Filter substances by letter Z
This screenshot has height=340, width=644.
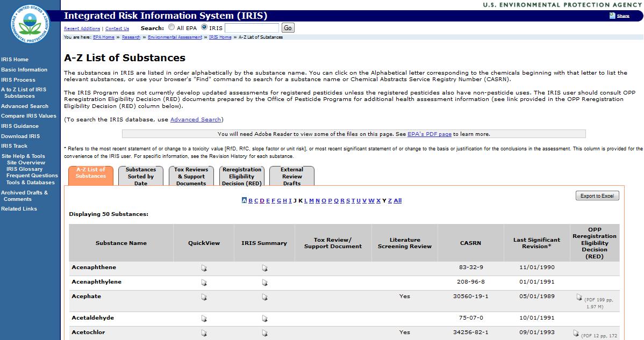[x=390, y=200]
